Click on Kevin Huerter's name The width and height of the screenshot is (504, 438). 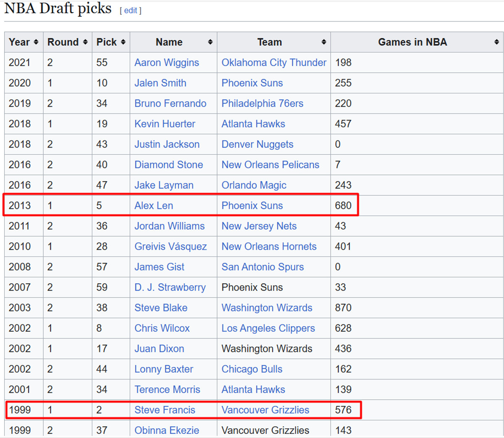[x=165, y=124]
